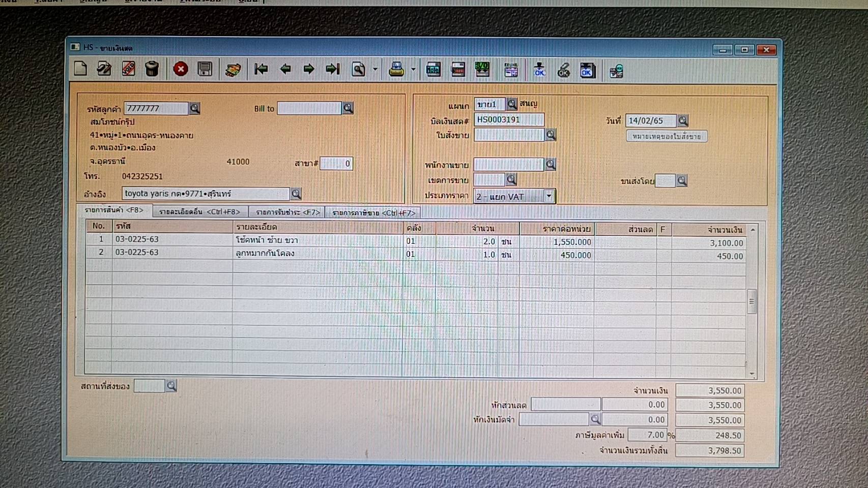
Task: Click customer code field 7777777
Action: coord(156,108)
